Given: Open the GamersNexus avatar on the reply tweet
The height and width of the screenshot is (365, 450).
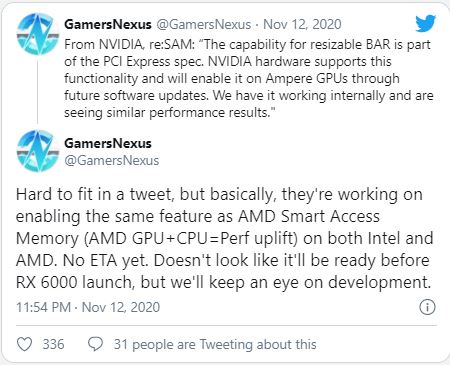Looking at the screenshot, I should click(38, 151).
